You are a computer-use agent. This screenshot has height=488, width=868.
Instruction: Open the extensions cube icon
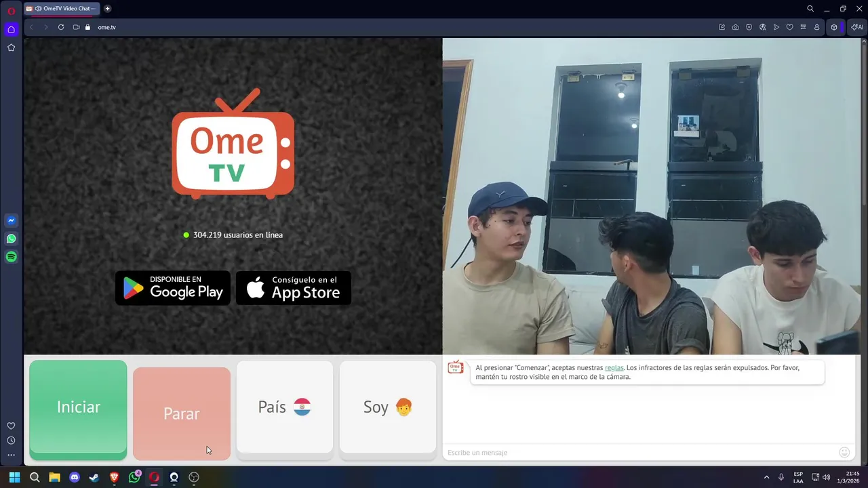click(834, 27)
